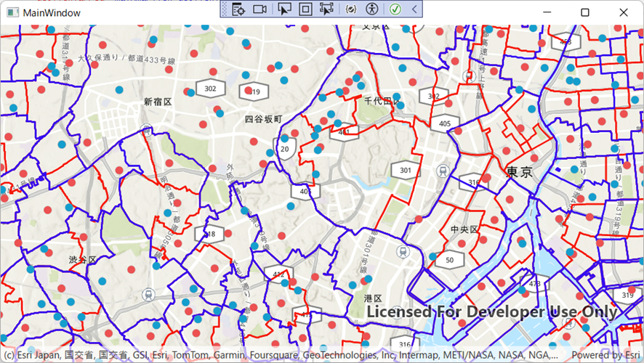Image resolution: width=644 pixels, height=363 pixels.
Task: Toggle Track Focused Element tool
Action: pyautogui.click(x=326, y=9)
